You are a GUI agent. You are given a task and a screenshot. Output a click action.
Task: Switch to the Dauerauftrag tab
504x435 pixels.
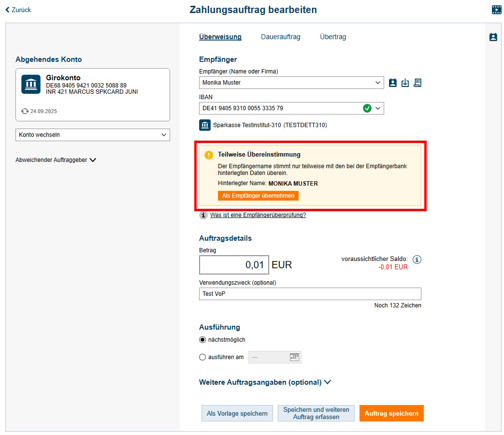[280, 37]
